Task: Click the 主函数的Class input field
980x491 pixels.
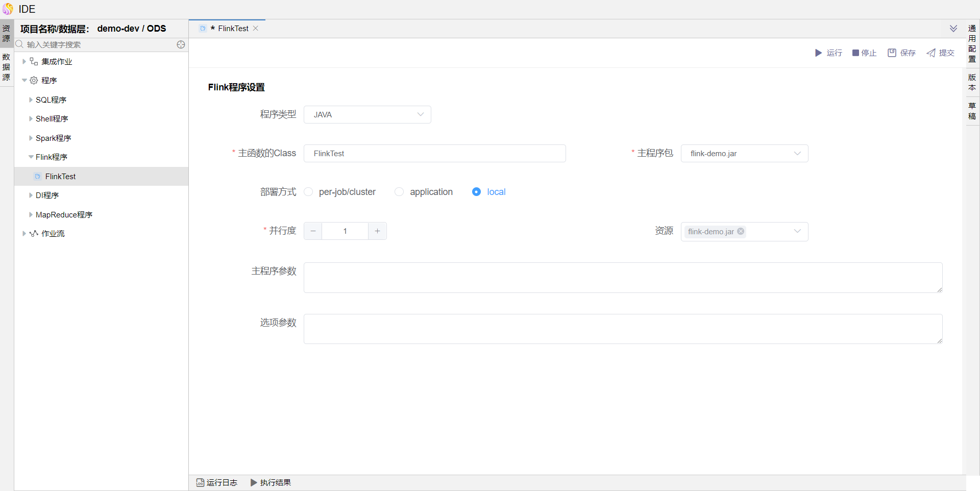Action: click(434, 154)
